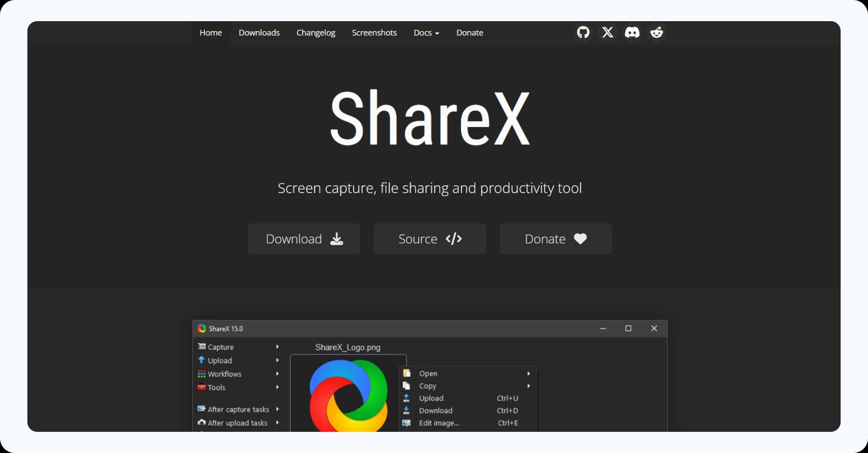868x453 pixels.
Task: Open the Docs dropdown menu
Action: [x=426, y=33]
